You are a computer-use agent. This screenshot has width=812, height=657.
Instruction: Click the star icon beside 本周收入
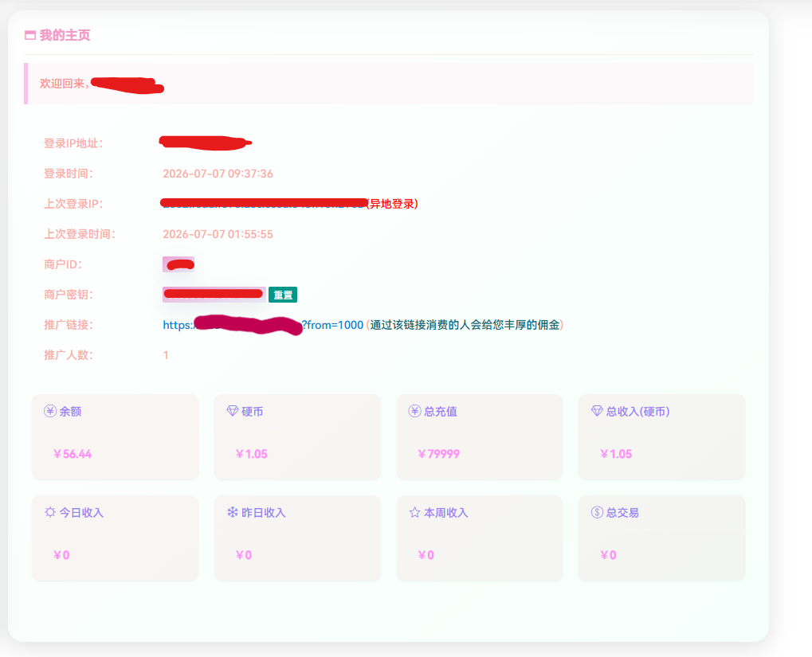(414, 512)
